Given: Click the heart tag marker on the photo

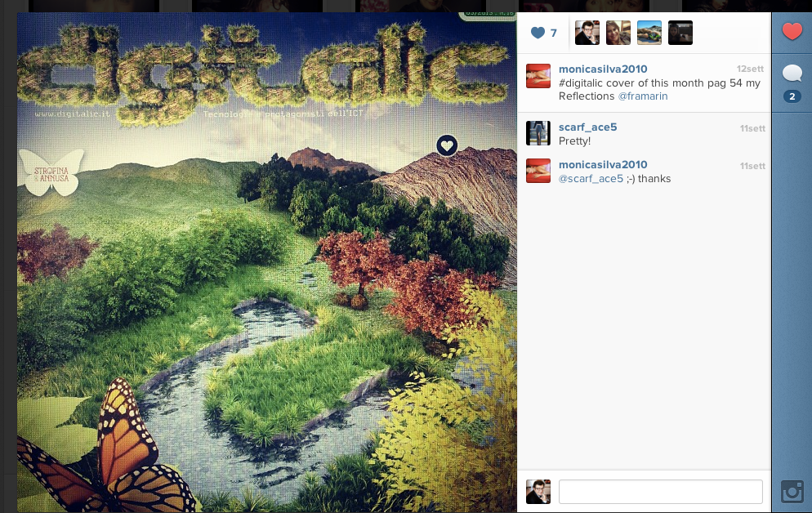Looking at the screenshot, I should [447, 145].
